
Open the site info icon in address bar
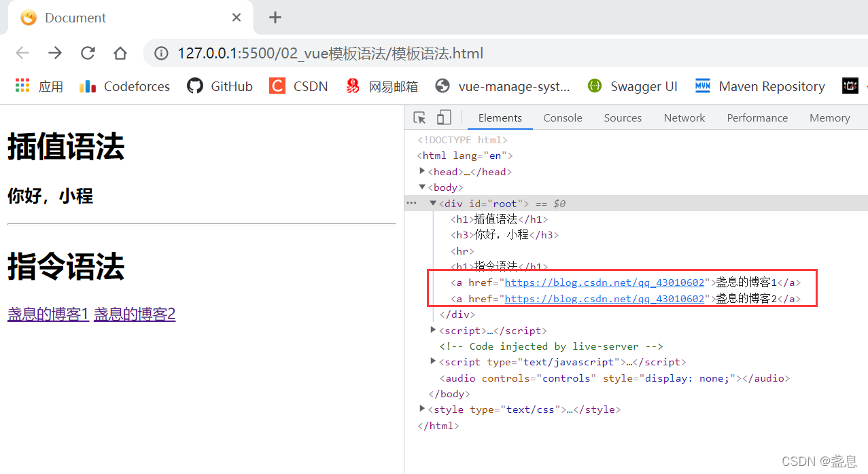pyautogui.click(x=161, y=53)
